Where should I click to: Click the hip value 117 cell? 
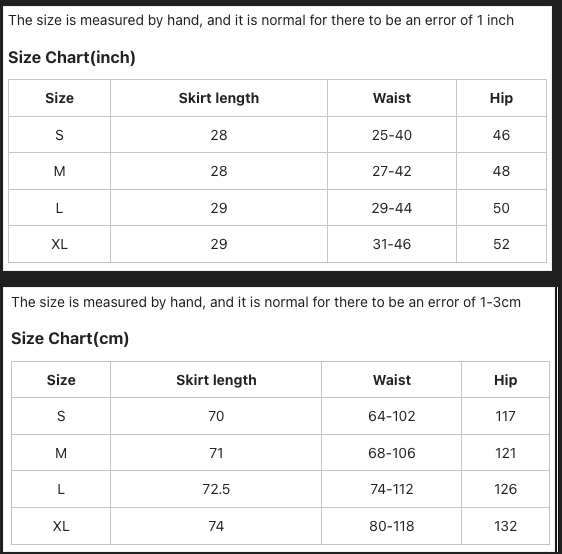point(505,416)
